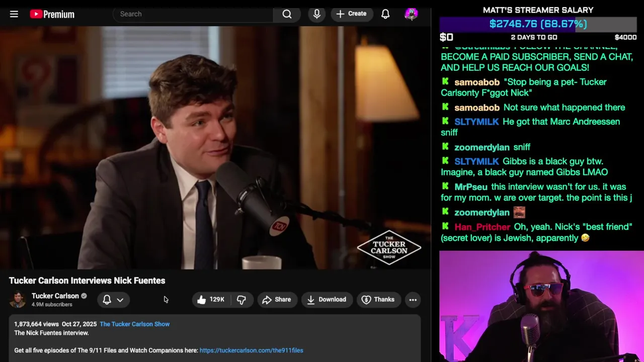The height and width of the screenshot is (362, 644).
Task: Click the streamer salary progress bar
Action: click(x=538, y=24)
